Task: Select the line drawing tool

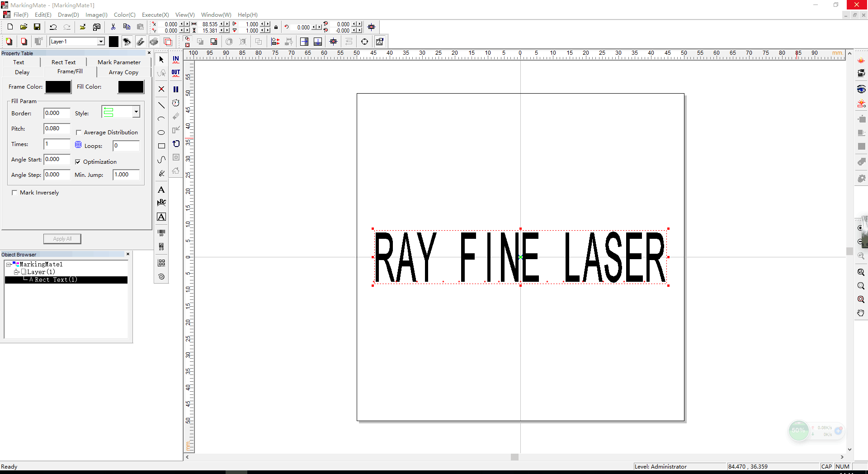Action: point(161,105)
